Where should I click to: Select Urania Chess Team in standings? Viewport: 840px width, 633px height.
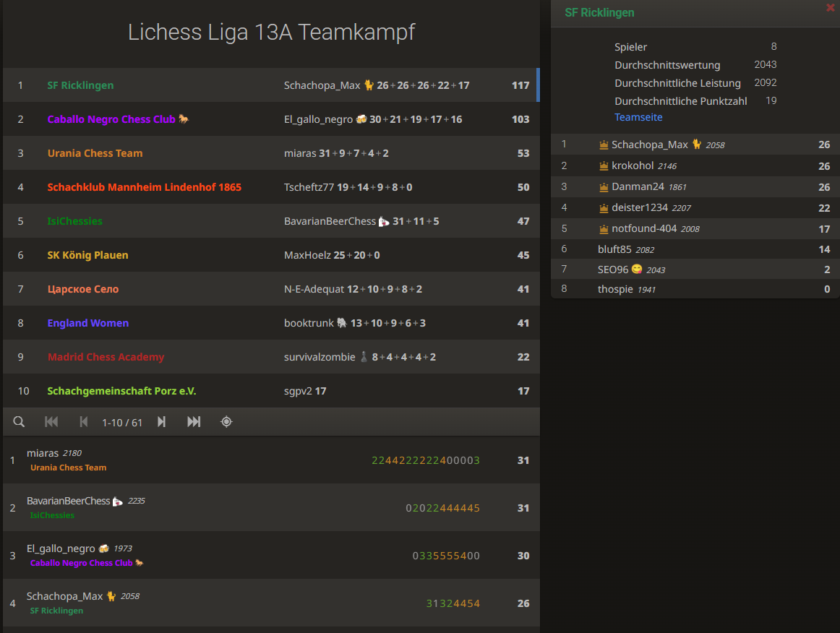(x=95, y=153)
